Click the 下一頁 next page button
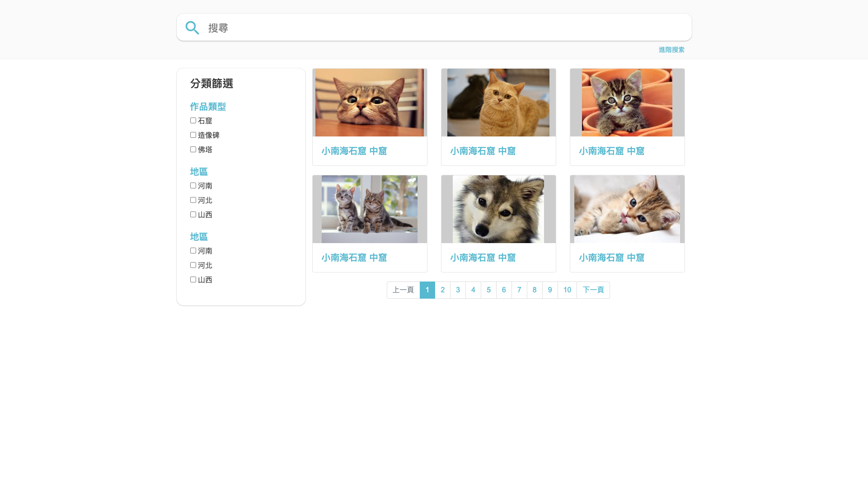 [593, 290]
